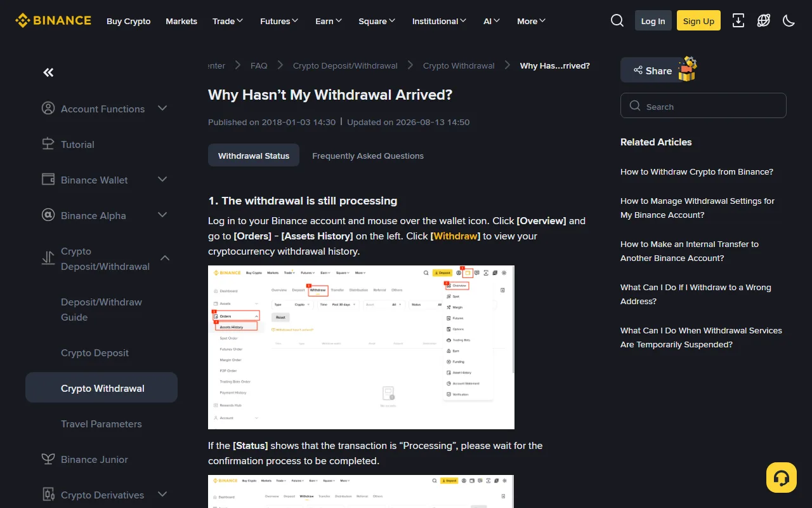Open FAQ breadcrumb link
812x508 pixels.
(259, 65)
